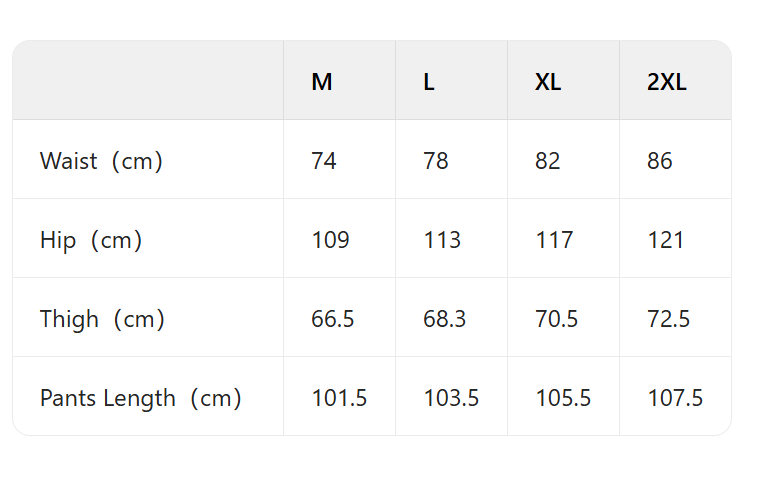Viewport: 775px width, 477px height.
Task: Select hip value 113 for size L
Action: (442, 240)
